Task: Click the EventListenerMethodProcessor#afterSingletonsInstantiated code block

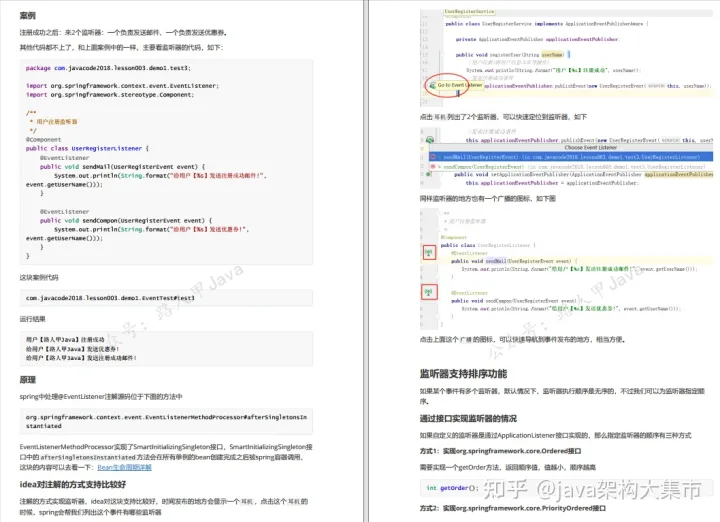Action: [x=166, y=421]
